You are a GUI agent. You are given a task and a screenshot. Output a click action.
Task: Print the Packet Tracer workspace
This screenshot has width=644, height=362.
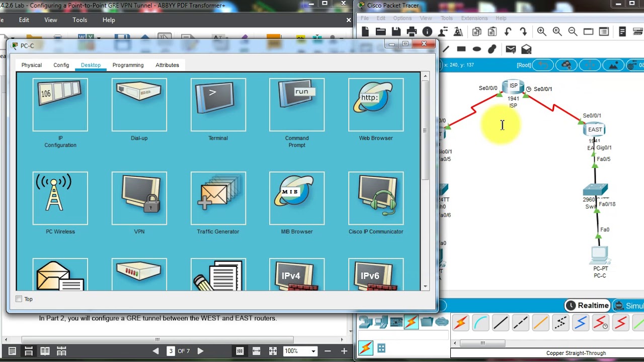(412, 32)
